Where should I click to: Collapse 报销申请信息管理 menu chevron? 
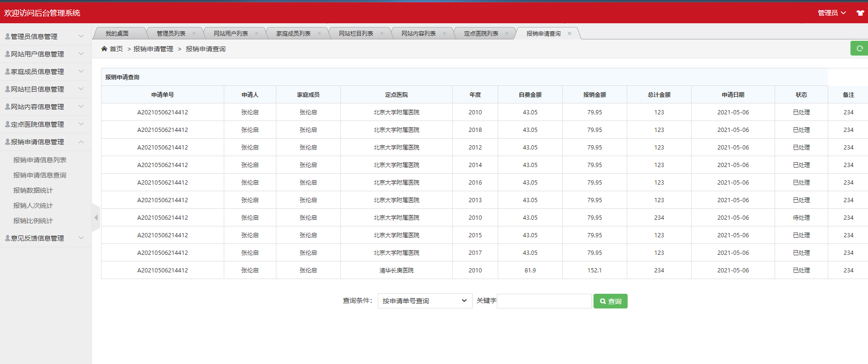tap(81, 141)
